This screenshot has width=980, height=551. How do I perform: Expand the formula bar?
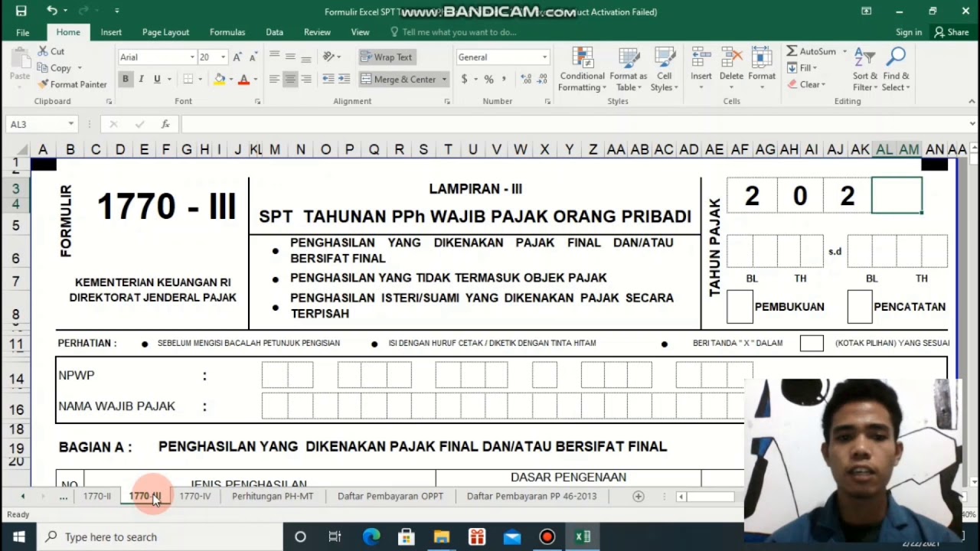pos(972,124)
